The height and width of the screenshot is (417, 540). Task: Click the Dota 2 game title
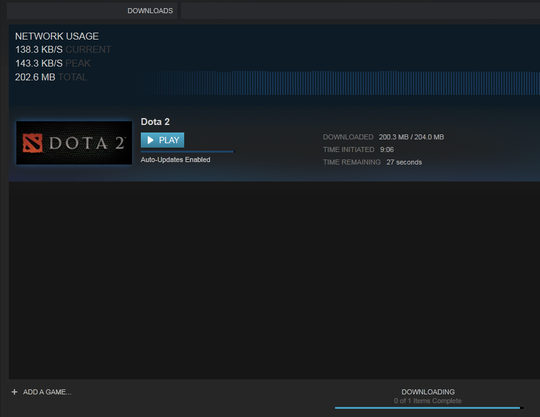(x=155, y=122)
